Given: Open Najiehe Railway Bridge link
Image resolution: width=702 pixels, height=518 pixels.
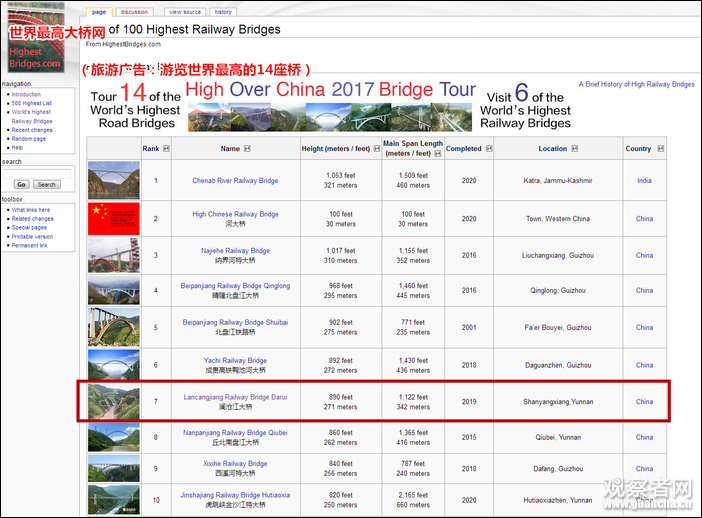Looking at the screenshot, I should pyautogui.click(x=235, y=251).
